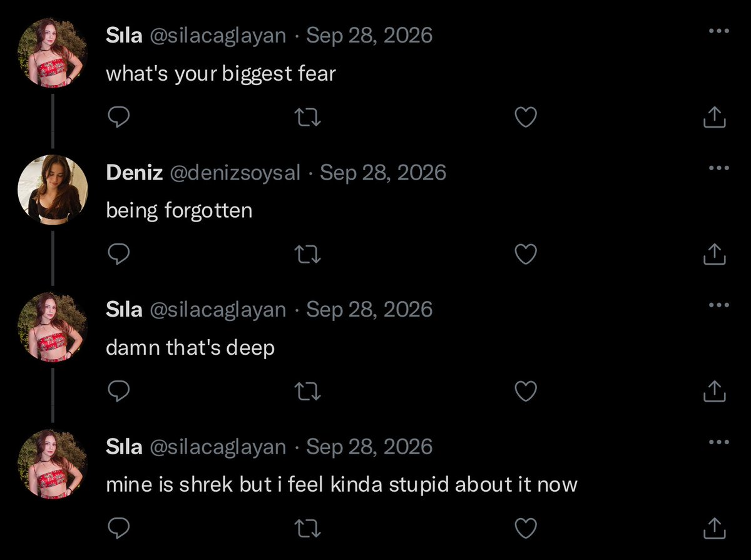Like the 'damn that's deep' tweet
This screenshot has height=560, width=751.
[x=526, y=391]
